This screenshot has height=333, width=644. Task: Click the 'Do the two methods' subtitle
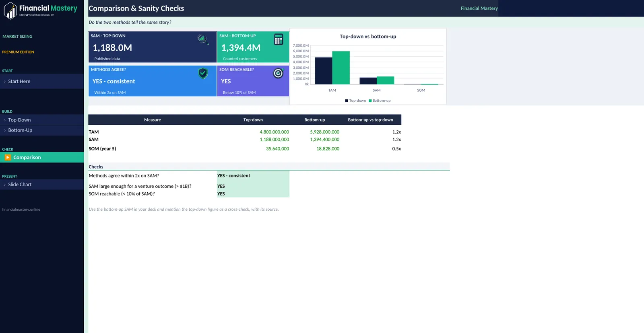tap(130, 23)
